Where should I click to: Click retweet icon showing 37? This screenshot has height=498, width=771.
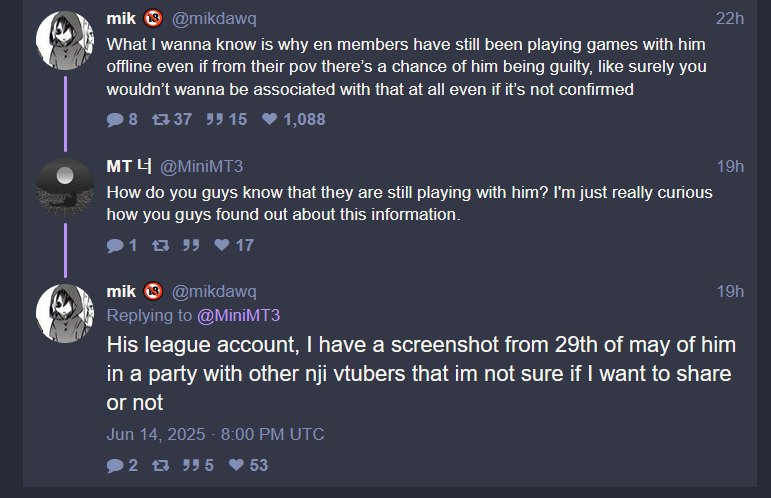point(160,119)
